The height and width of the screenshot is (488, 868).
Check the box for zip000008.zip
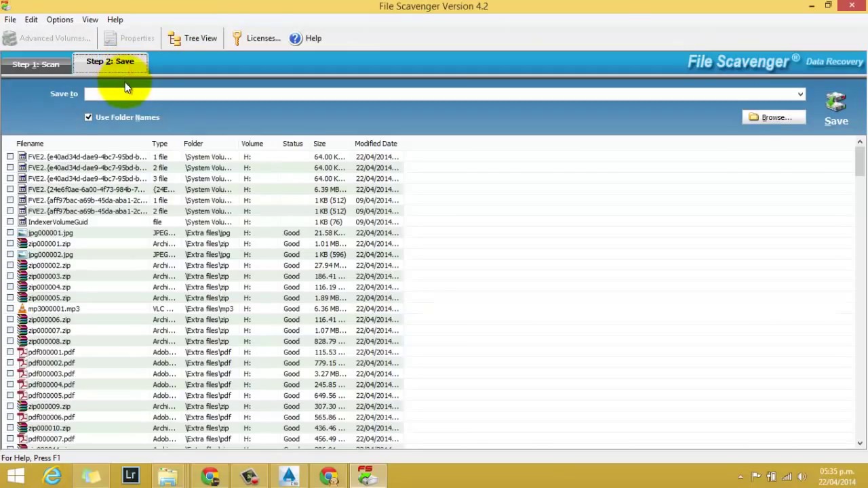10,342
